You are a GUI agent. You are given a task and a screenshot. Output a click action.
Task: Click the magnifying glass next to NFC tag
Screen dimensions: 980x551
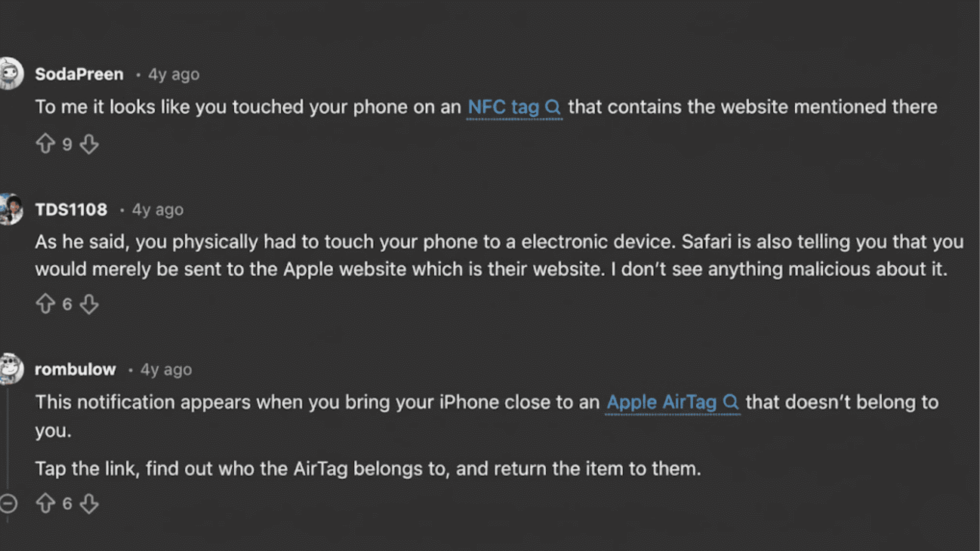pyautogui.click(x=553, y=107)
